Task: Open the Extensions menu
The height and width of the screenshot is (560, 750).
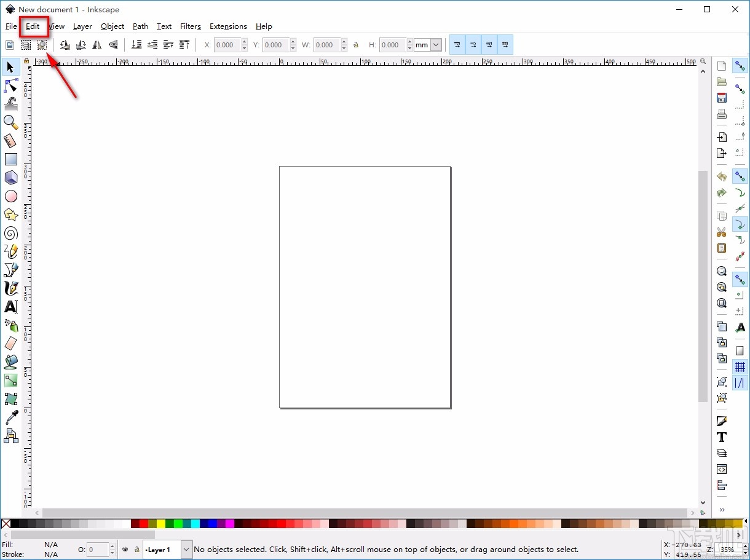Action: point(228,26)
